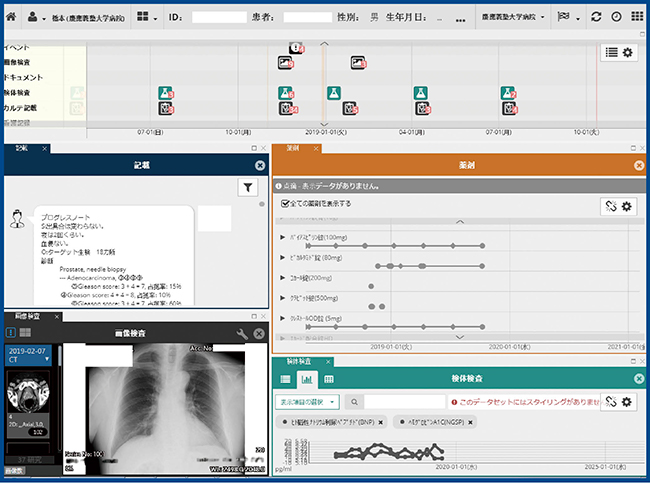
Task: Open the layout grid dropdown in toolbar
Action: click(148, 17)
